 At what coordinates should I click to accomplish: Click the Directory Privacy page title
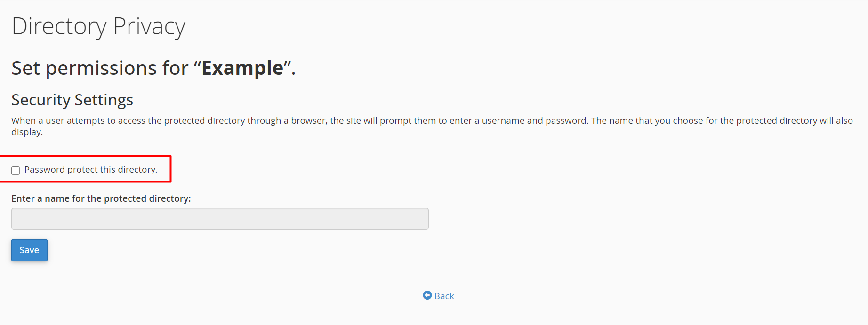[98, 27]
